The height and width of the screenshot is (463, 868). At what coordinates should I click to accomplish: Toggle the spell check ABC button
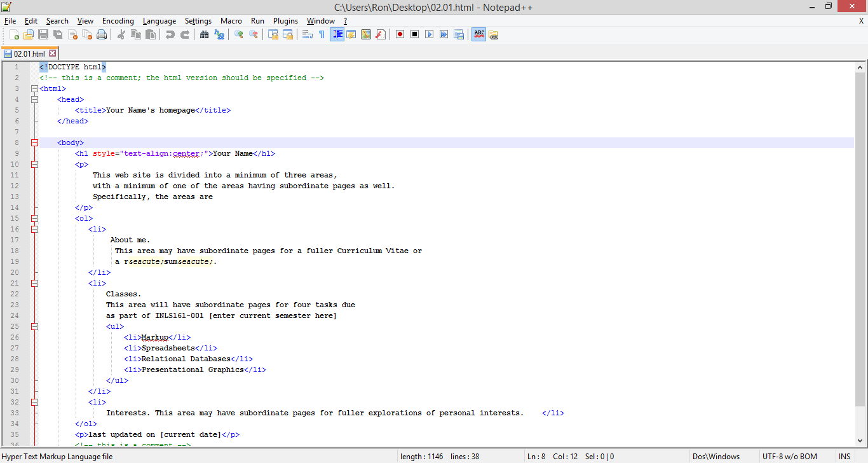(478, 34)
